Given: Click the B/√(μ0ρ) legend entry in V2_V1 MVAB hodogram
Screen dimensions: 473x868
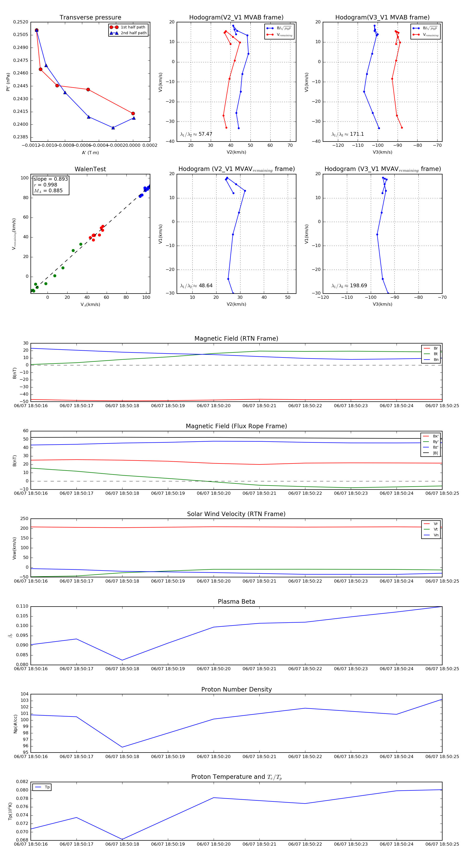Looking at the screenshot, I should coord(279,28).
